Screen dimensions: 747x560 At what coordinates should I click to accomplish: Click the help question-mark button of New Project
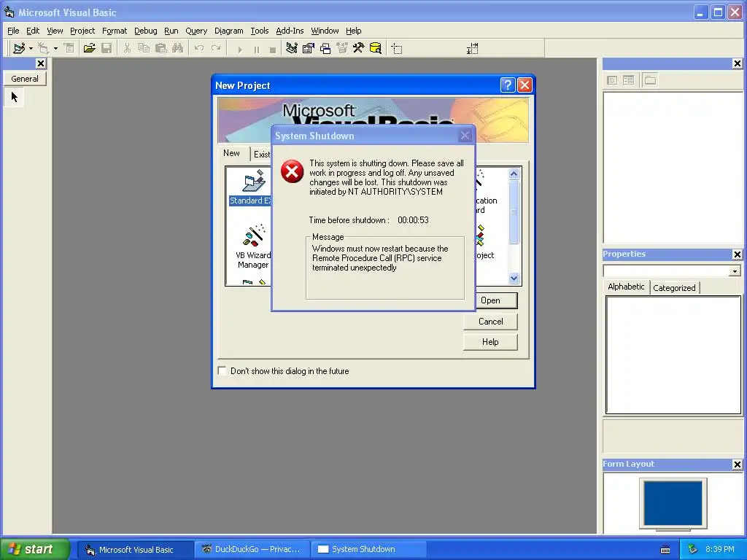(508, 85)
